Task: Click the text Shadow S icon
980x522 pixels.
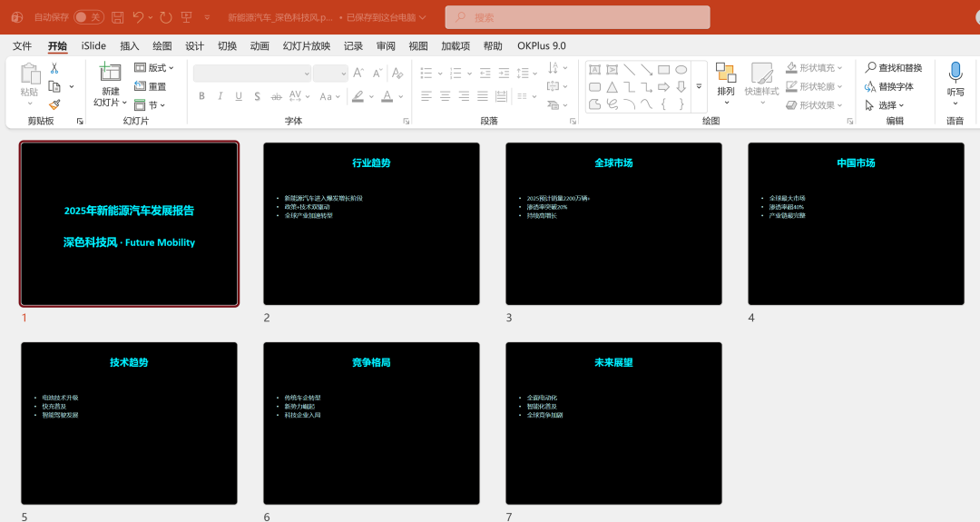Action: [258, 96]
